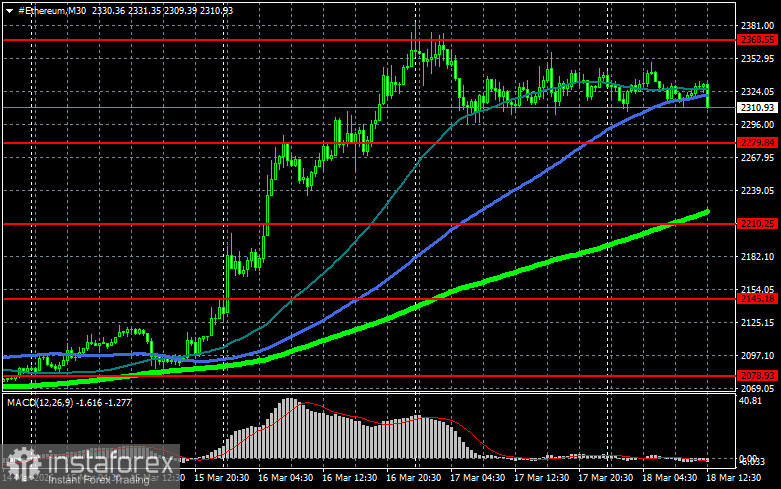Click time axis label 16 Mar 20:30
This screenshot has height=489, width=781.
click(x=413, y=478)
